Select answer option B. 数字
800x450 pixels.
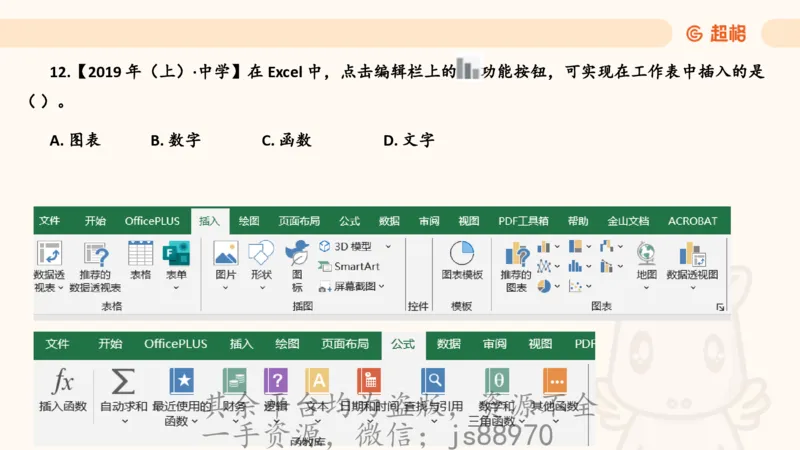[176, 140]
